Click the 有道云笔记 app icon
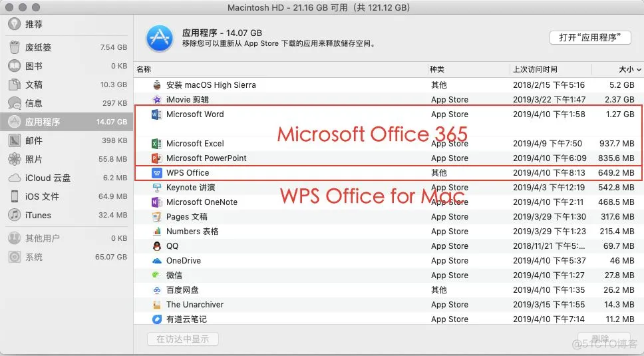The height and width of the screenshot is (356, 644). 156,319
